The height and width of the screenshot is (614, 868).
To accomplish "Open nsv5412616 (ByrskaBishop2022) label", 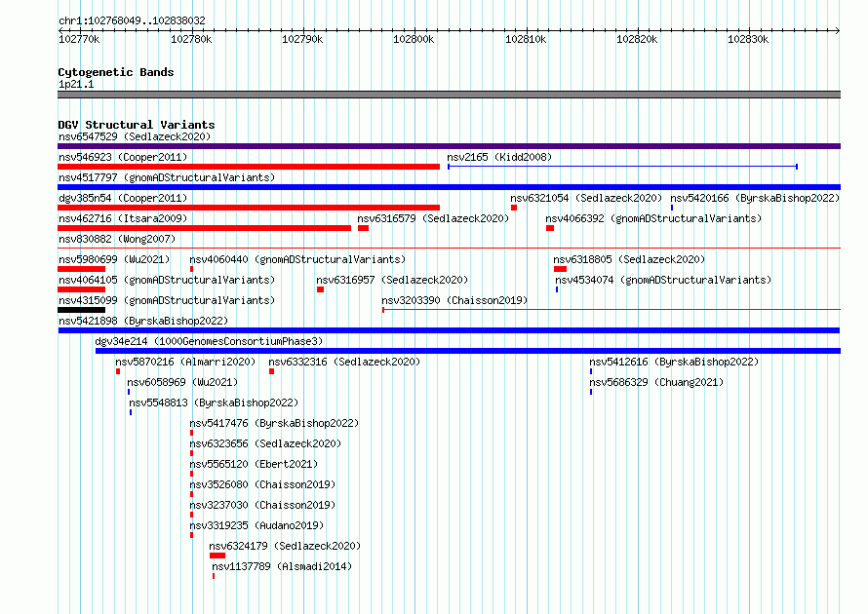I will 674,362.
